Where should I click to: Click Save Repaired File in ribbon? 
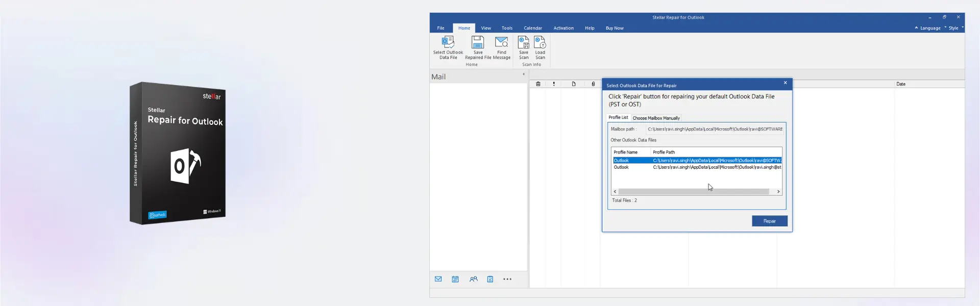coord(478,48)
